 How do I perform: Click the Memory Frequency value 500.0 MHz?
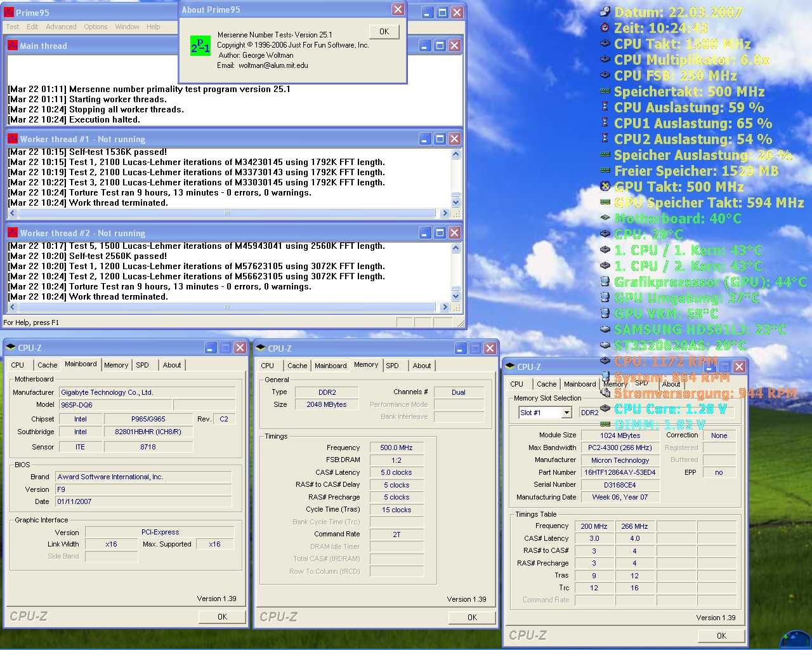tap(396, 448)
